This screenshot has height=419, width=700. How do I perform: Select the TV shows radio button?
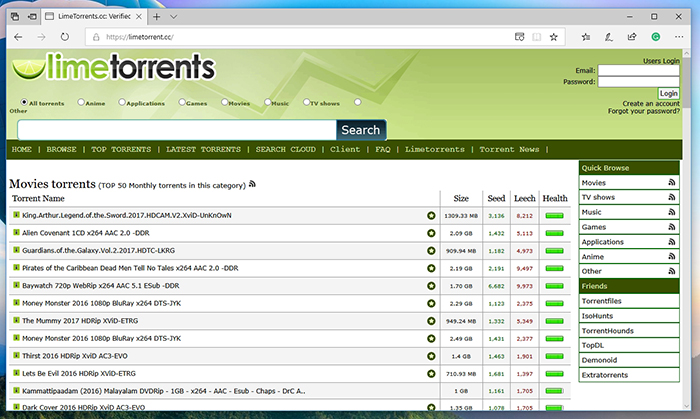[x=306, y=102]
